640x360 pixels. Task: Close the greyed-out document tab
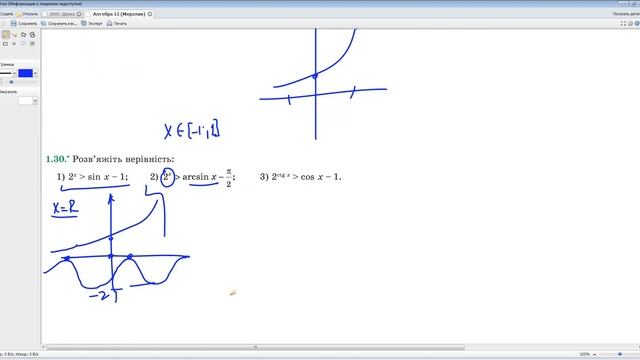79,14
